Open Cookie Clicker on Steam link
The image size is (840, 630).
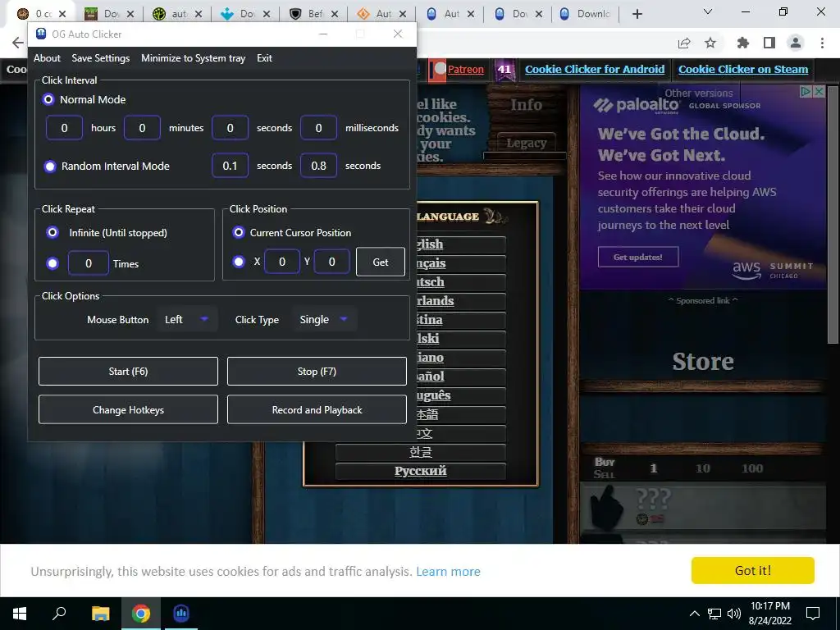743,69
